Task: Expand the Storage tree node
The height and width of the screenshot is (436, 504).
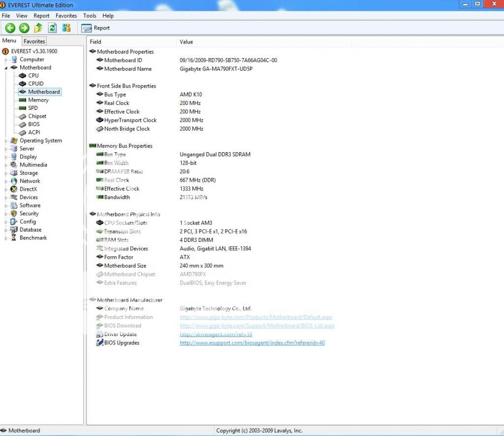Action: coord(6,173)
